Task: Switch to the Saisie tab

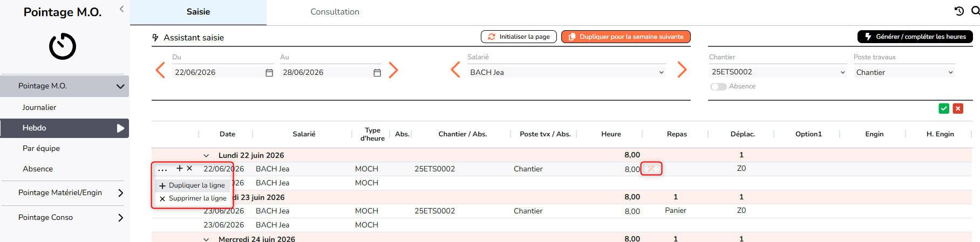Action: pos(198,12)
